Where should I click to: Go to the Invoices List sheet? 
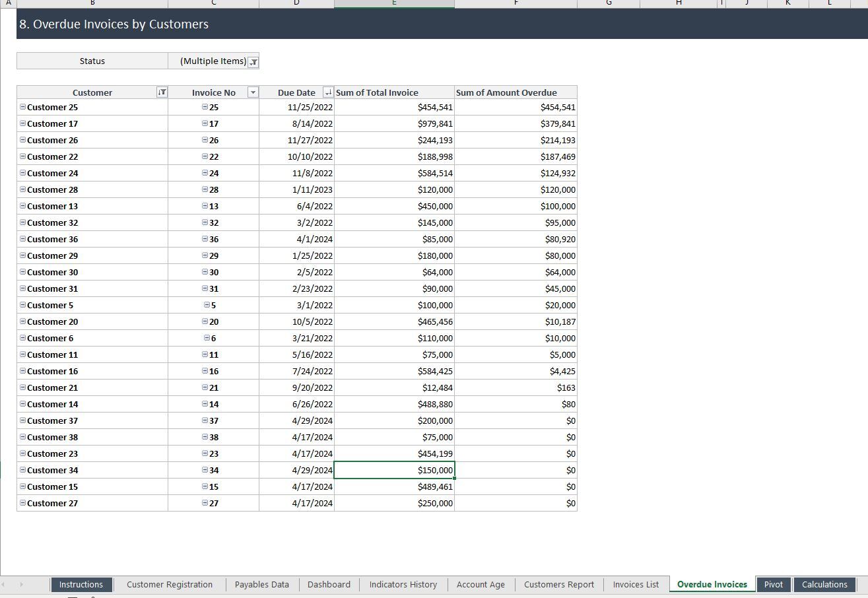click(x=636, y=585)
